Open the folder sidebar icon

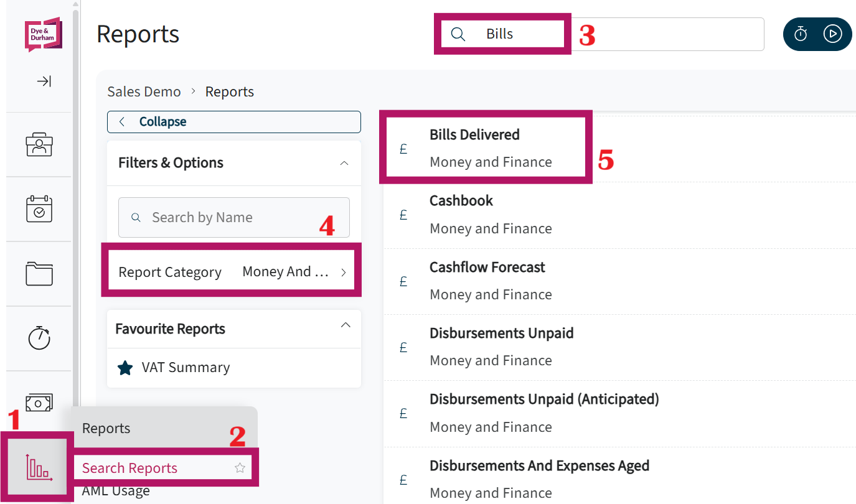[x=39, y=274]
